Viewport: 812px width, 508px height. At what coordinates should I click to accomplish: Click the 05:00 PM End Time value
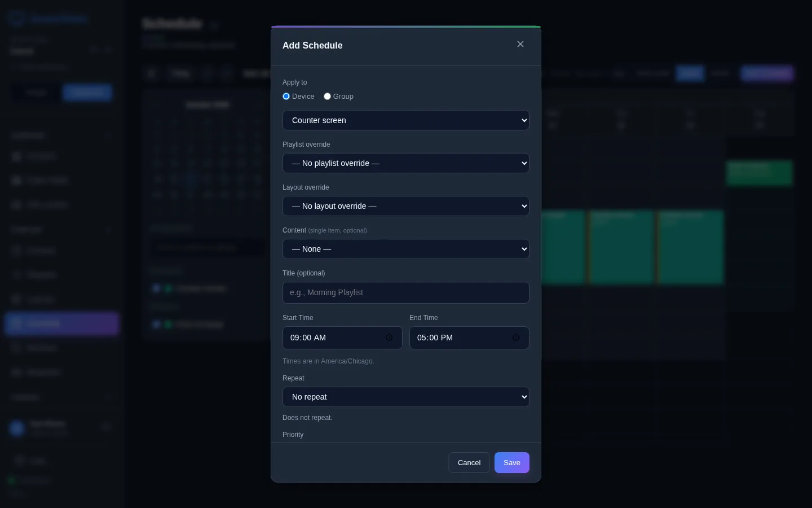point(435,338)
